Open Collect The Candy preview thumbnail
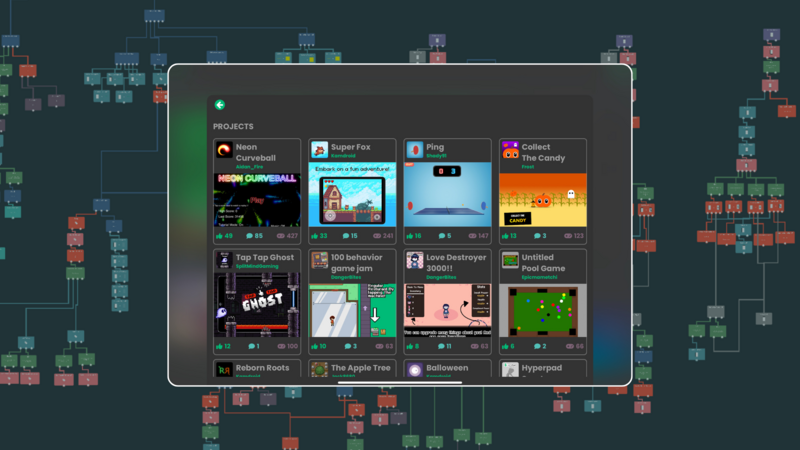This screenshot has width=800, height=450. (543, 200)
